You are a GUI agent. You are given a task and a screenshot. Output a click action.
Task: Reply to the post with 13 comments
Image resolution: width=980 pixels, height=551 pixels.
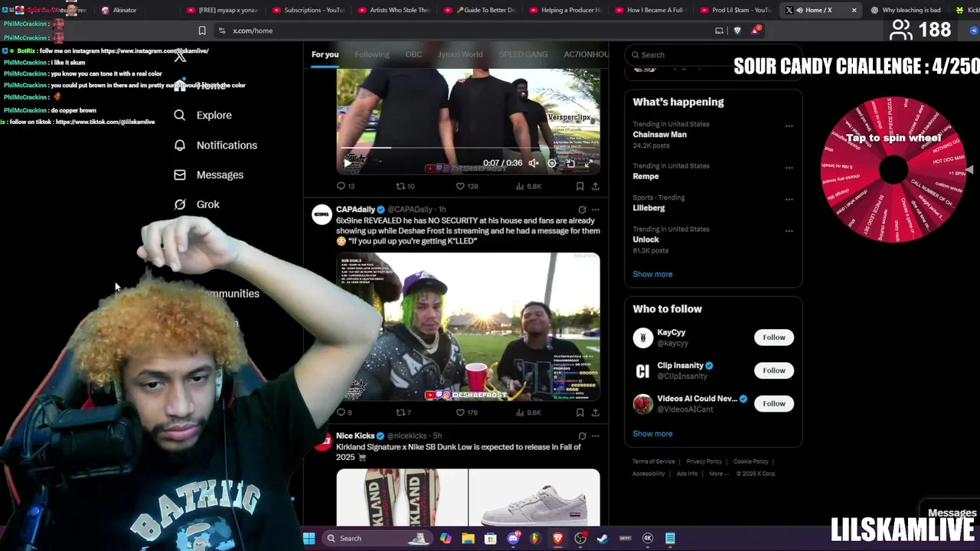point(346,186)
